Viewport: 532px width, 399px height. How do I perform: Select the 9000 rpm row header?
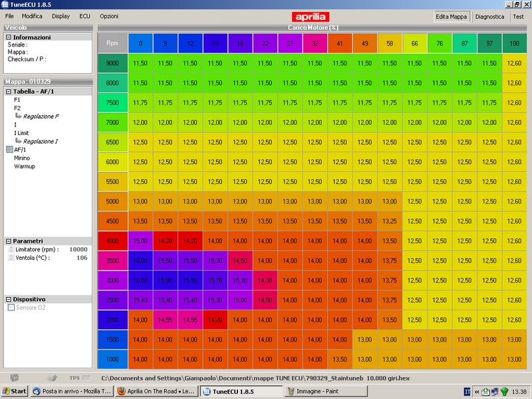112,63
